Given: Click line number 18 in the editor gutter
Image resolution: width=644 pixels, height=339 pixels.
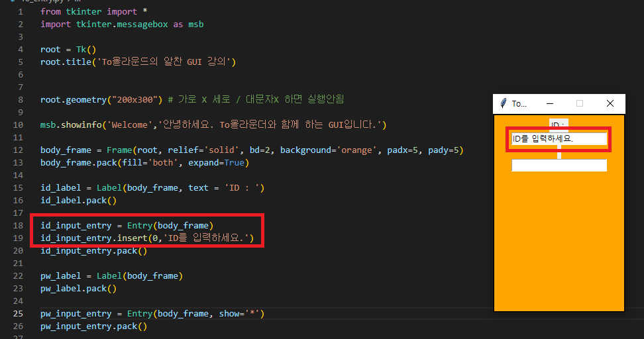Looking at the screenshot, I should pyautogui.click(x=18, y=226).
